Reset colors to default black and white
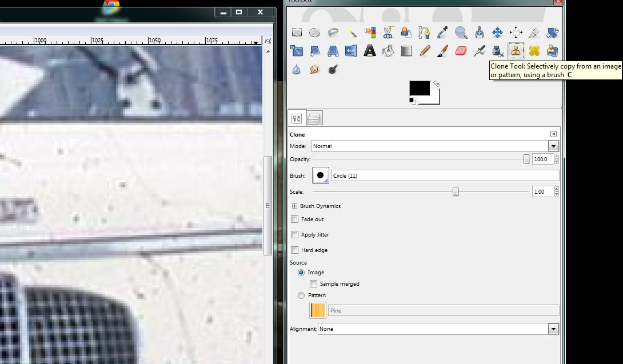This screenshot has height=364, width=623. coord(413,101)
